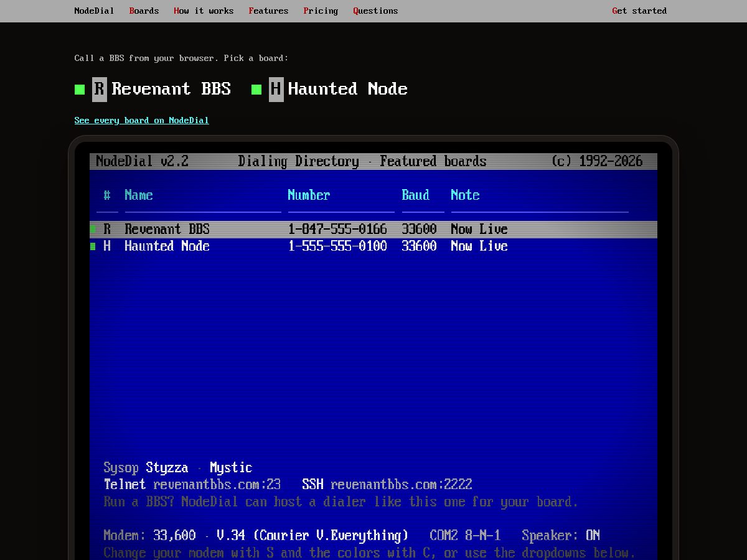
Task: Click the 'NodeDial v2.2' terminal title
Action: (142, 162)
